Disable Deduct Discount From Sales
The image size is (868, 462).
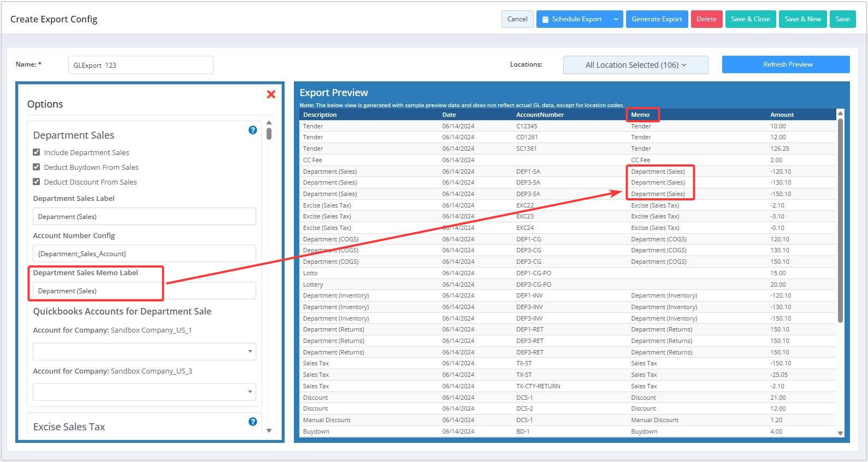[x=37, y=182]
